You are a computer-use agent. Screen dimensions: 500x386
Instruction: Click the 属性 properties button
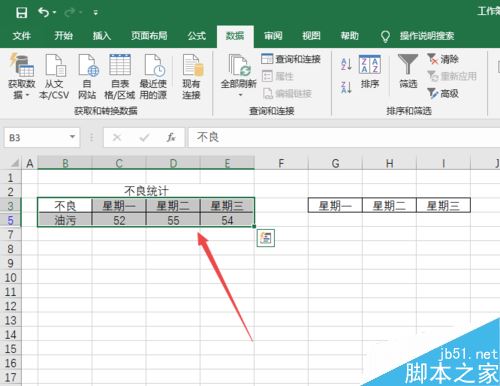[x=277, y=76]
